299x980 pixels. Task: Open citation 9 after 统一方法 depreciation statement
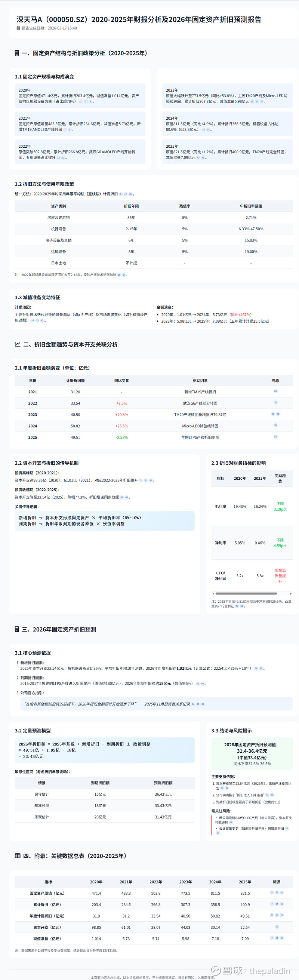coord(121,194)
